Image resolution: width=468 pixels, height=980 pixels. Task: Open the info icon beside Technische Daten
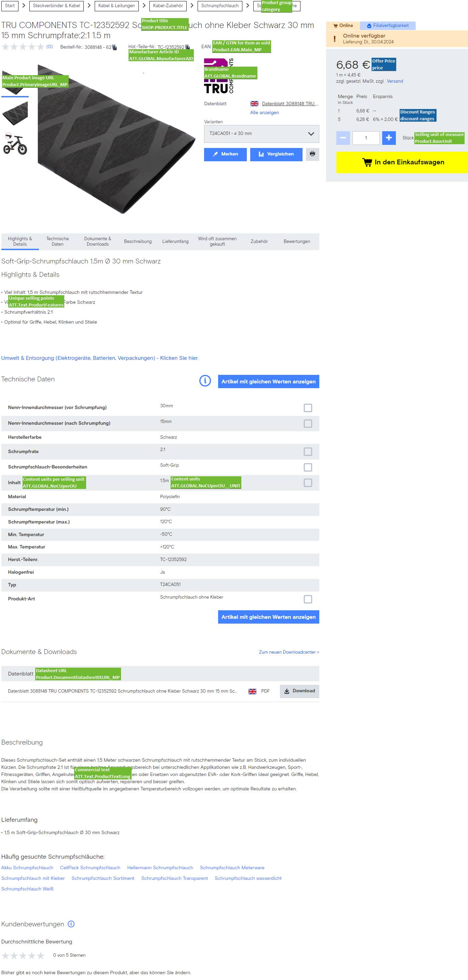(205, 380)
